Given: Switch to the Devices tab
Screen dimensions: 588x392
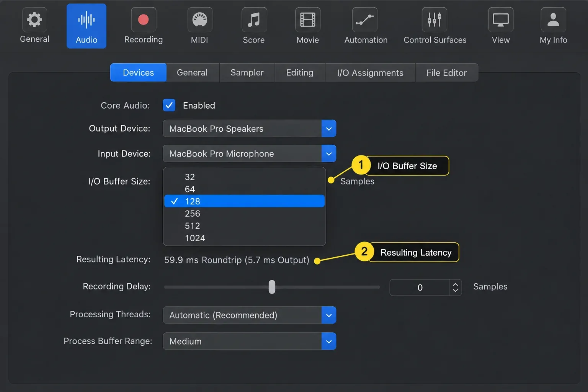Looking at the screenshot, I should pos(138,72).
